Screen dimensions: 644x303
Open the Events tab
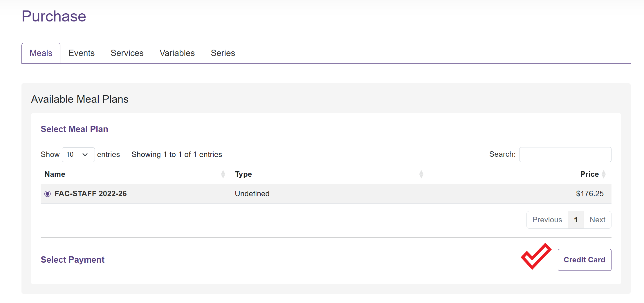click(81, 53)
